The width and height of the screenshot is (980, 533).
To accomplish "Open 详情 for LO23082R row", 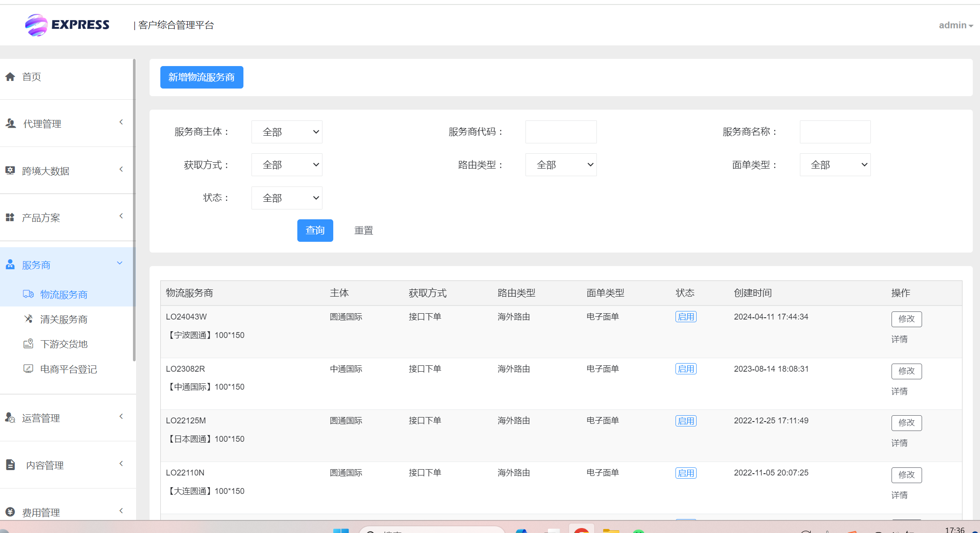I will pos(899,391).
